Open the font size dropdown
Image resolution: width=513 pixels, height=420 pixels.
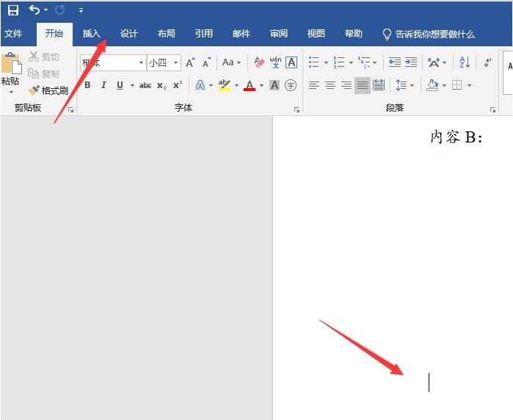click(x=177, y=63)
